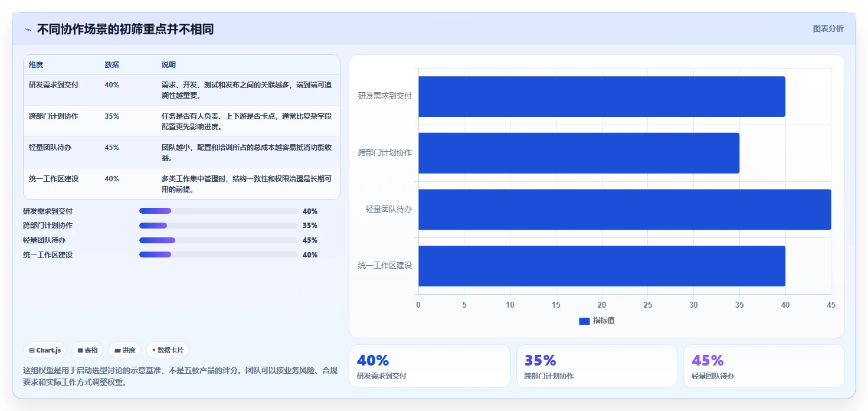The image size is (868, 411).
Task: Click the x-axis tick labeled 45
Action: (x=831, y=305)
